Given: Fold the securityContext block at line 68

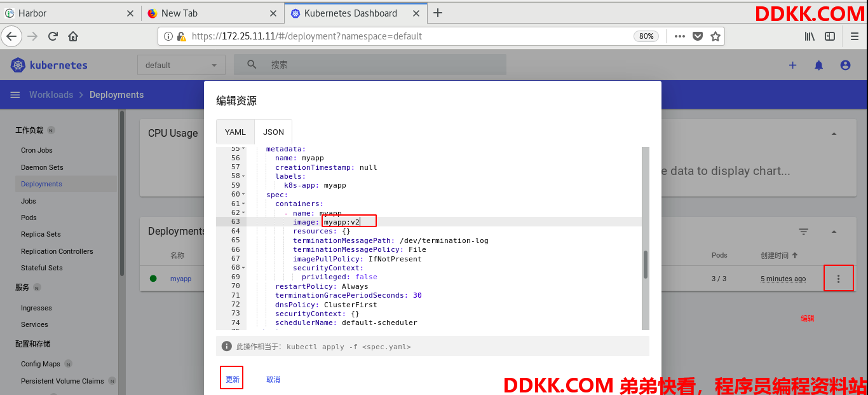Looking at the screenshot, I should (243, 268).
